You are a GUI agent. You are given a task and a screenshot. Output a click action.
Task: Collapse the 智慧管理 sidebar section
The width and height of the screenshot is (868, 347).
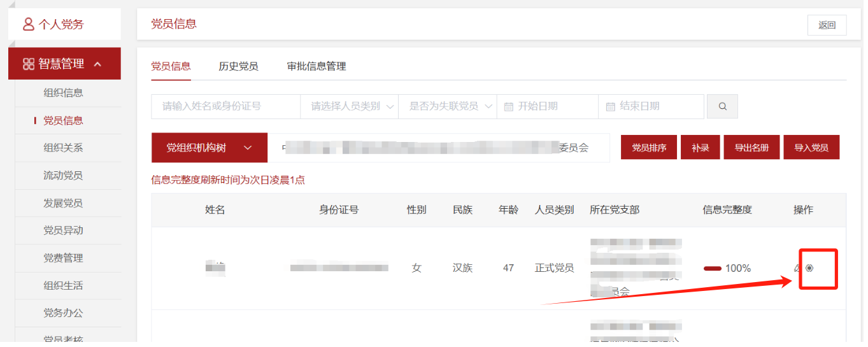[x=97, y=64]
